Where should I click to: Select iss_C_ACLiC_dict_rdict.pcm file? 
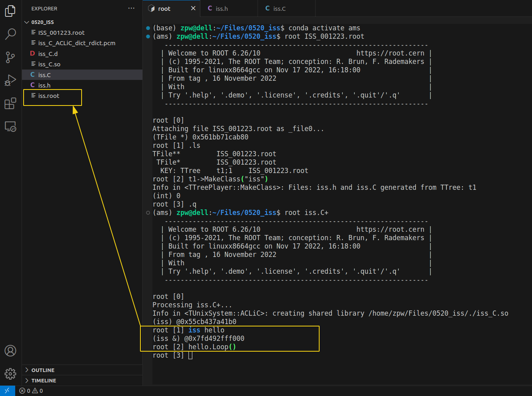[x=82, y=43]
